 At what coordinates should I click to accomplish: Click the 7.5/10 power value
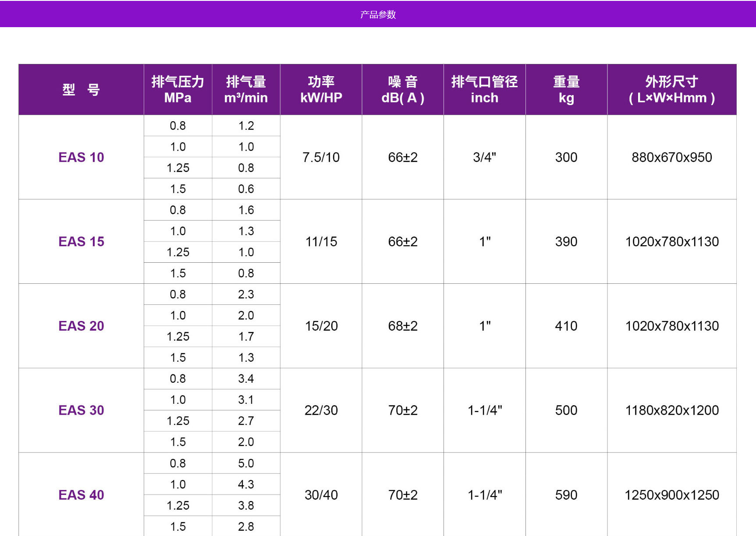click(321, 157)
